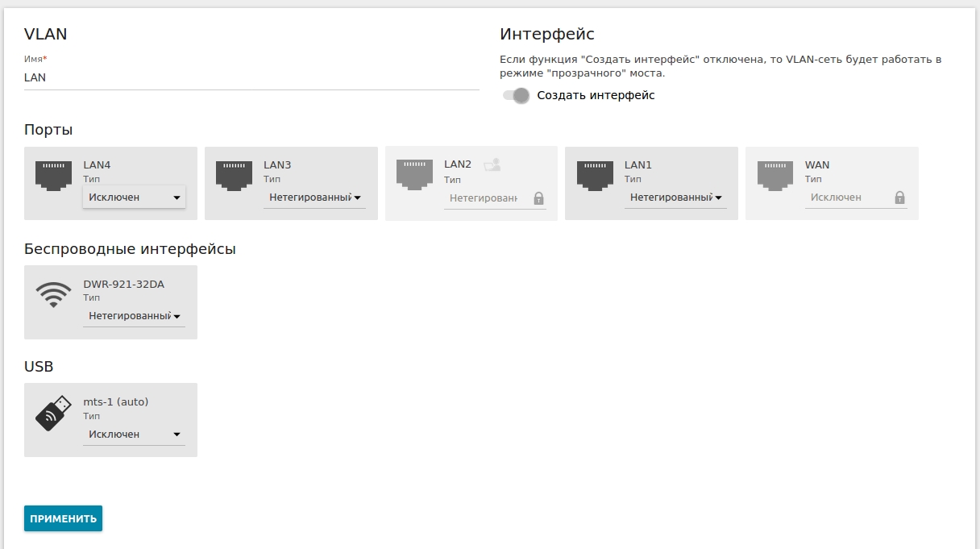Open the LAN3 type dropdown
Image resolution: width=980 pixels, height=549 pixels.
click(x=314, y=198)
